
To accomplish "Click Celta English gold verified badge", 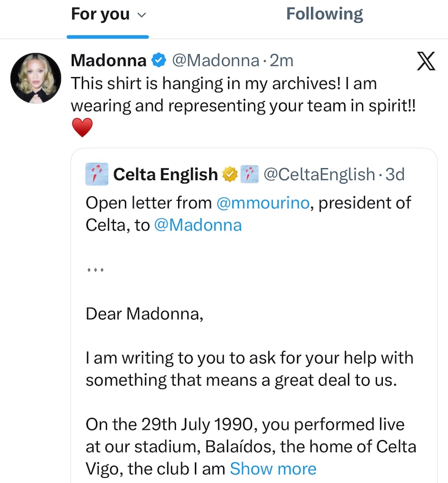I will 230,174.
